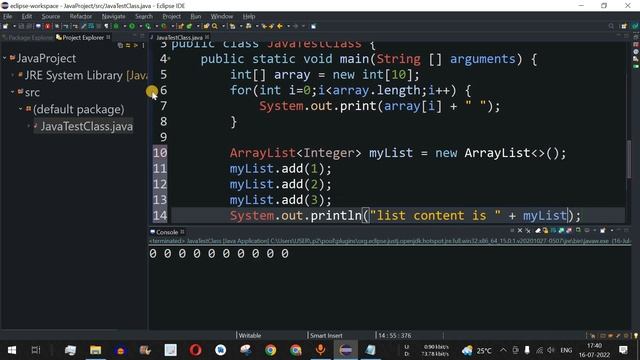Open the Windows Start menu
This screenshot has height=360, width=640.
pos(12,350)
